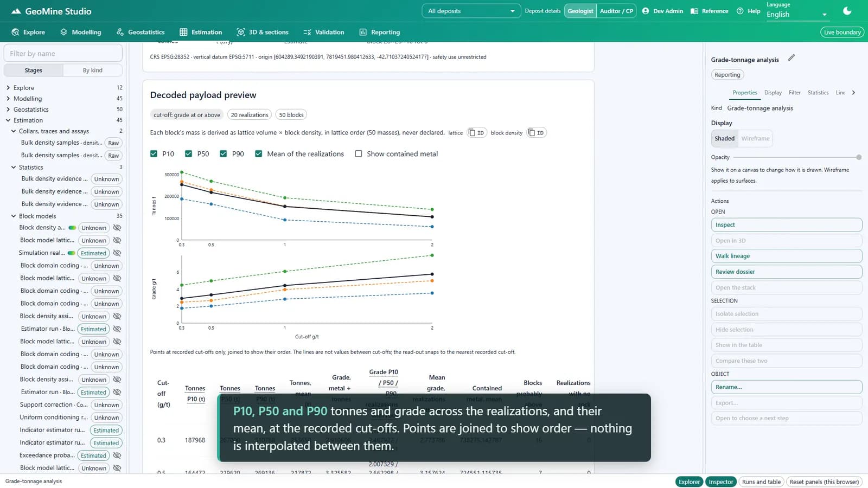Open the Geostatistics stage in navigation
This screenshot has height=488, width=868.
141,32
